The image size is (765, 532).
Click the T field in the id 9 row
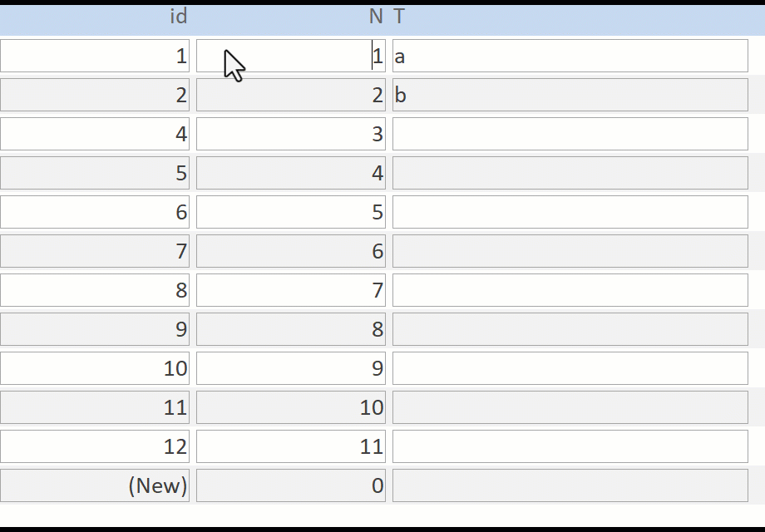[x=570, y=329]
